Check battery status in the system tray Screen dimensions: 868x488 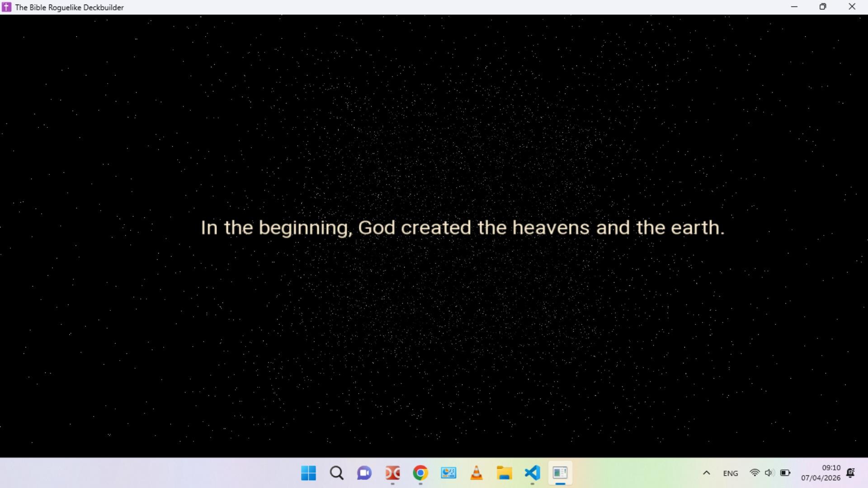click(x=786, y=473)
